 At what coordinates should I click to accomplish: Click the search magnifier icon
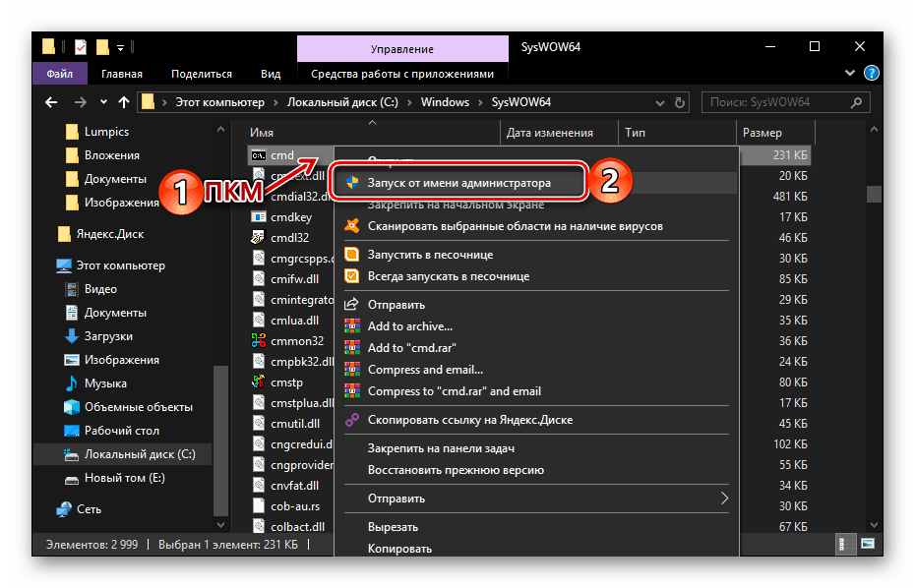pyautogui.click(x=856, y=102)
